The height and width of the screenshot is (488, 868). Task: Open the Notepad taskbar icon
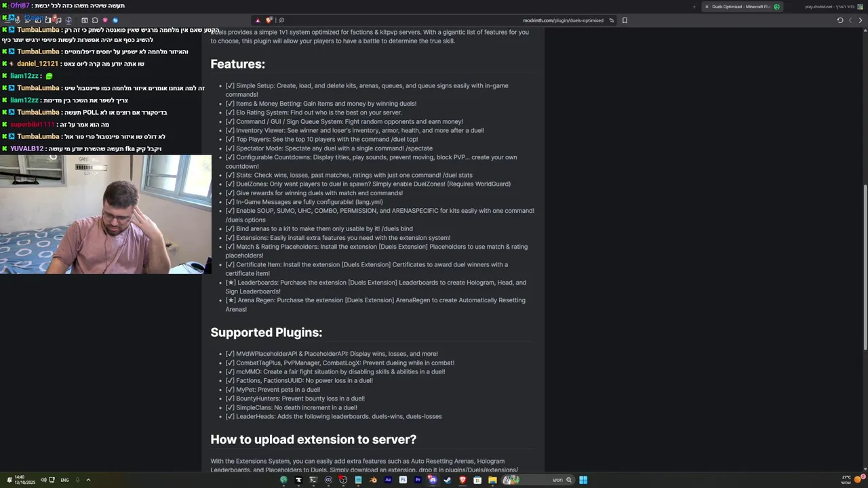click(x=358, y=480)
